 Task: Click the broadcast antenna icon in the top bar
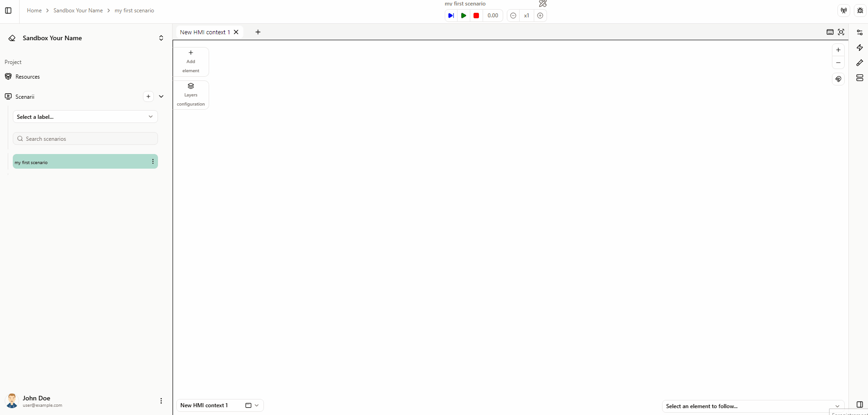[x=843, y=10]
